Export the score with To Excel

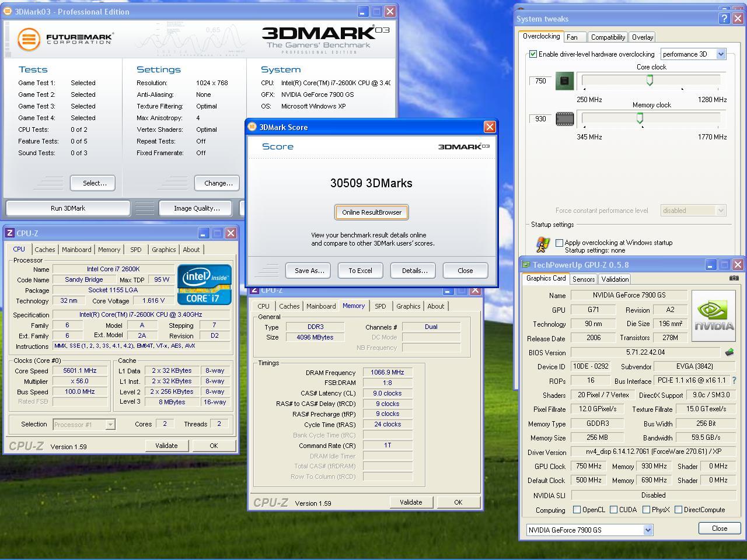pos(360,271)
